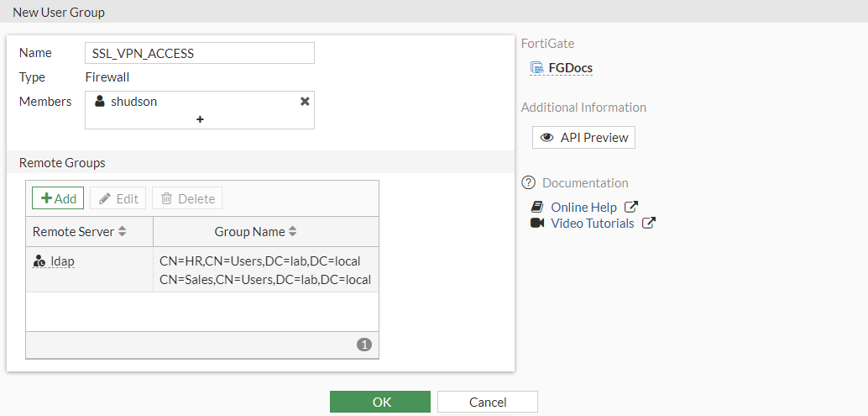Click the FGDocs document icon
The image size is (868, 416).
[537, 68]
